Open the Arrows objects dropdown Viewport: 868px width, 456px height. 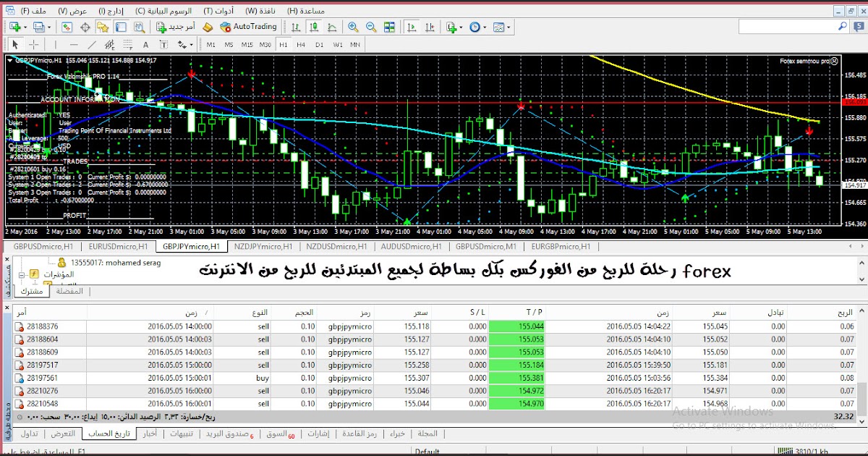tap(184, 45)
